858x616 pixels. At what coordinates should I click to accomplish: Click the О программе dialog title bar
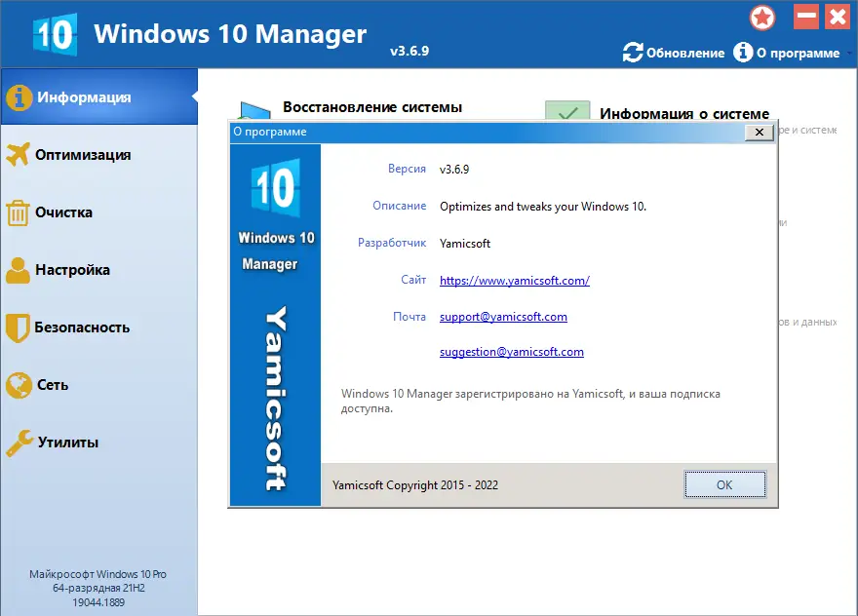point(487,132)
